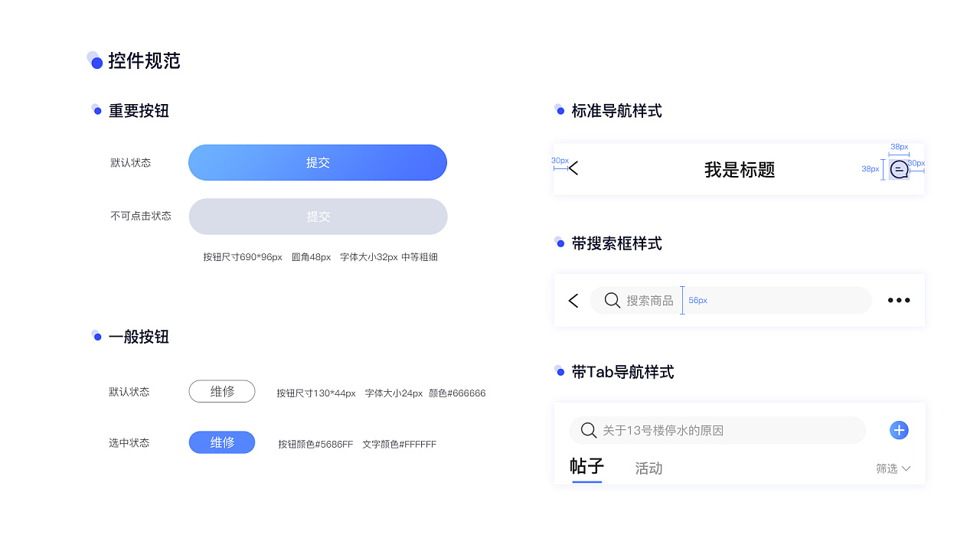Click the 选中状态 label
Image resolution: width=980 pixels, height=551 pixels.
click(x=129, y=442)
